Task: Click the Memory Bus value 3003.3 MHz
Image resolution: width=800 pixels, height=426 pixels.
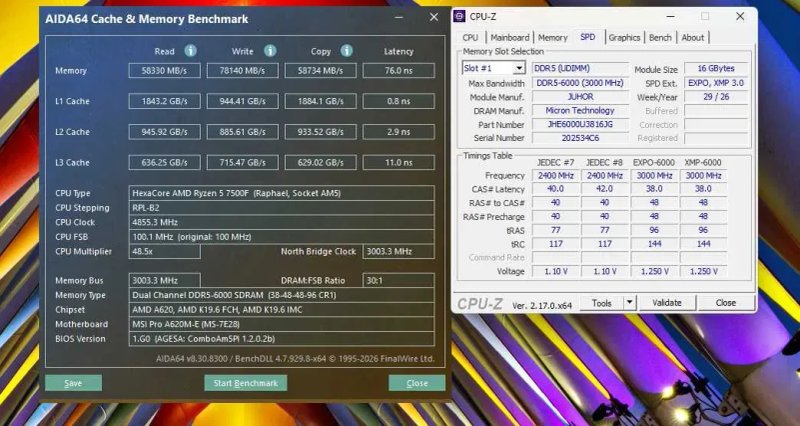Action: click(x=164, y=281)
